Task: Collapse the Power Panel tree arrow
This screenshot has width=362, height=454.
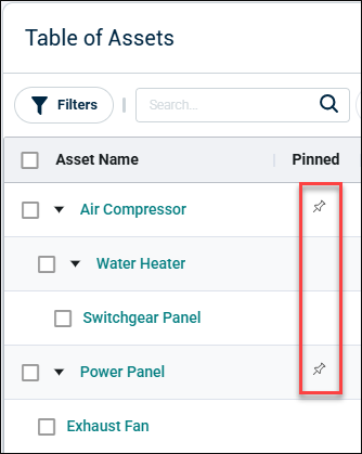Action: pyautogui.click(x=59, y=372)
